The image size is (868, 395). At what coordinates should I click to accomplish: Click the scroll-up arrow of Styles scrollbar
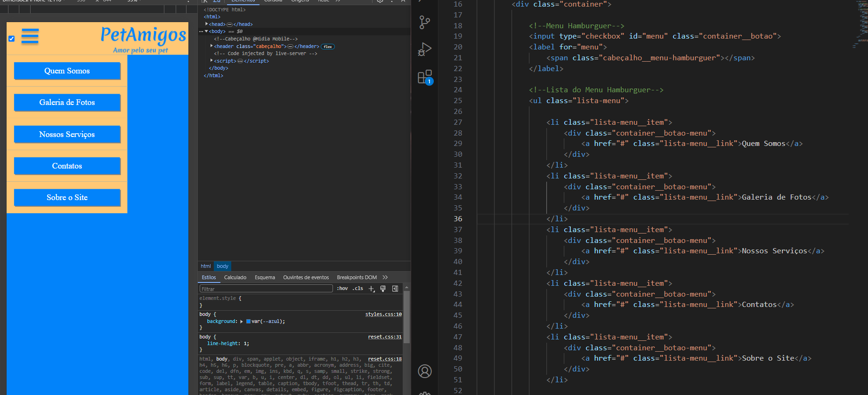click(406, 287)
